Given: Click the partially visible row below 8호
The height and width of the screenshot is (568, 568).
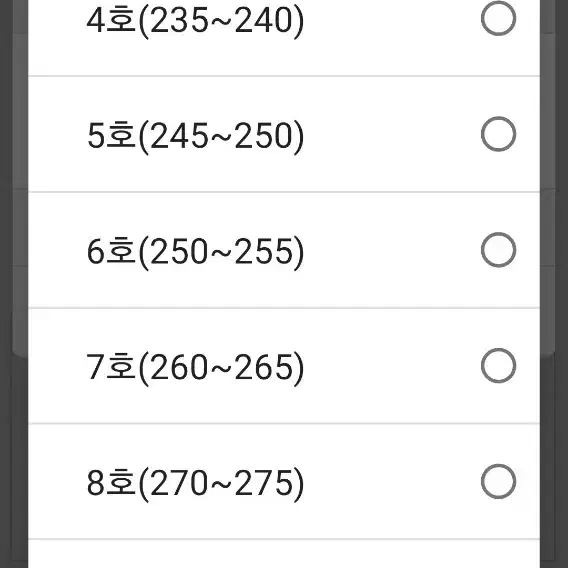Looking at the screenshot, I should pyautogui.click(x=284, y=554).
